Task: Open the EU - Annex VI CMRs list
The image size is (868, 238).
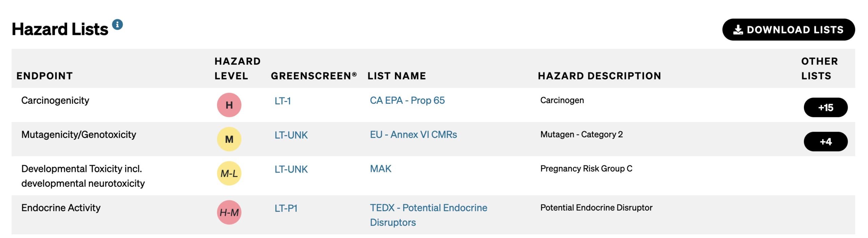Action: (413, 135)
